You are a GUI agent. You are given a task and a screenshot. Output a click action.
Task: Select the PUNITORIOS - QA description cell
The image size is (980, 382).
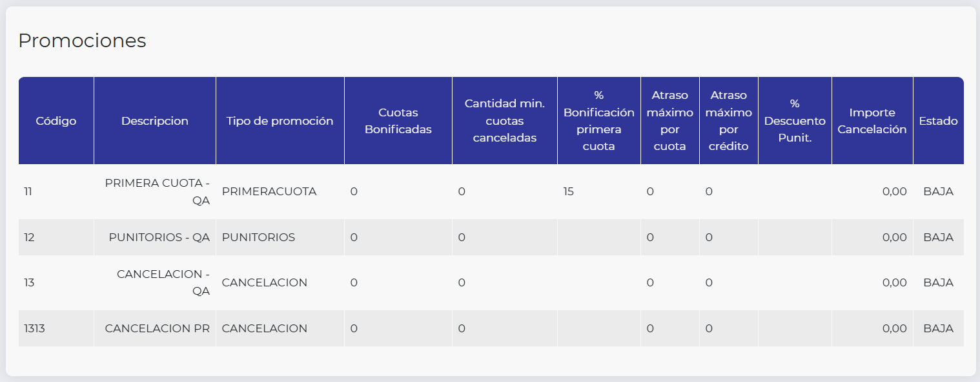(159, 237)
